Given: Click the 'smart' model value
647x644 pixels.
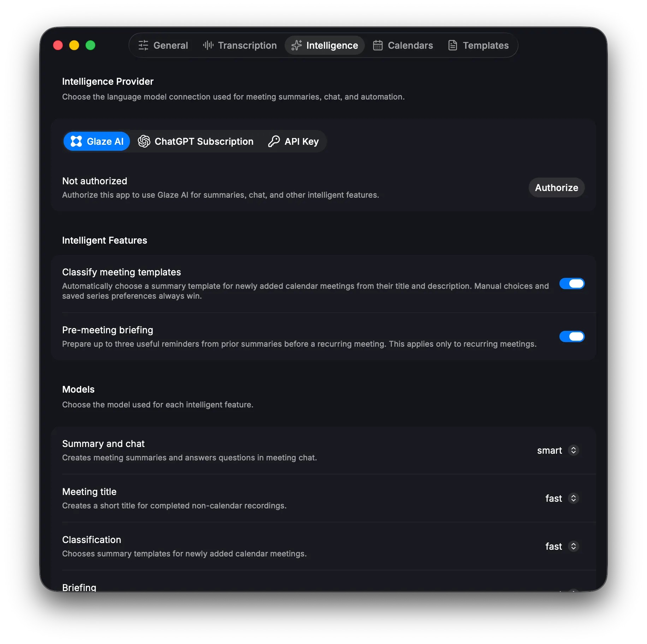Looking at the screenshot, I should 550,450.
